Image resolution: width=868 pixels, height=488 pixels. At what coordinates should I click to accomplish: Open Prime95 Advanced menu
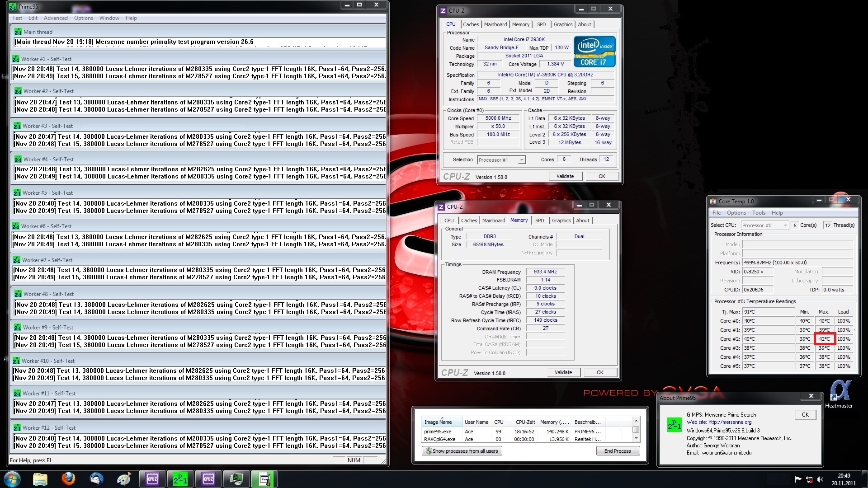[56, 18]
